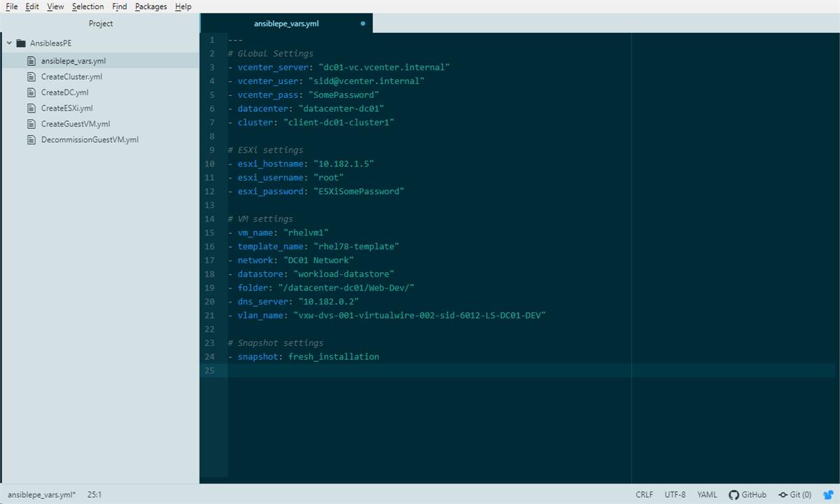Click the unsaved-changes dot on the tab
The image size is (840, 504).
[x=363, y=22]
